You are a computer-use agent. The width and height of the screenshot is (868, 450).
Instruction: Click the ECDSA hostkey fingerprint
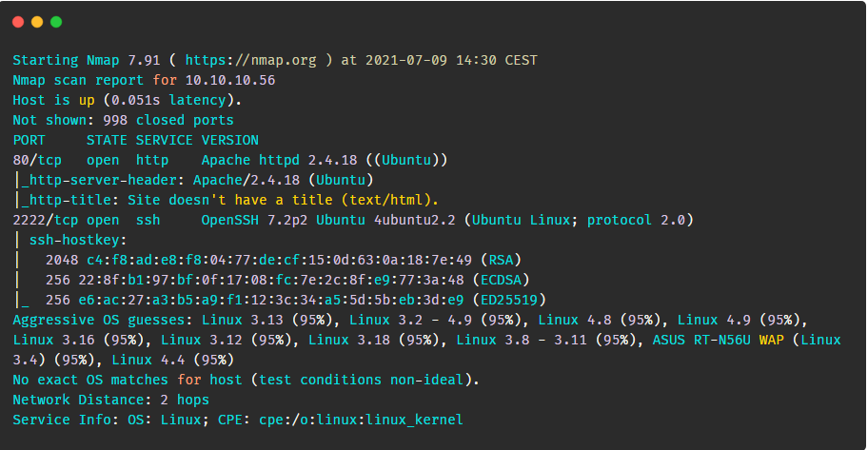pos(271,280)
